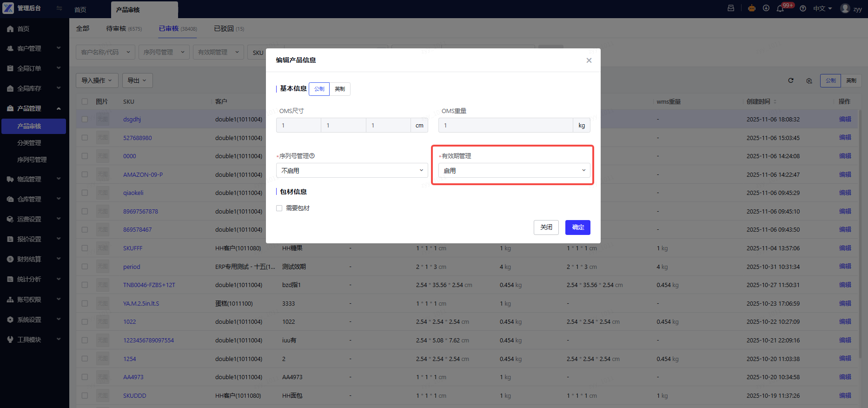This screenshot has height=408, width=868.
Task: Toggle the sidebar collapse icon next to 管理后台
Action: 59,8
